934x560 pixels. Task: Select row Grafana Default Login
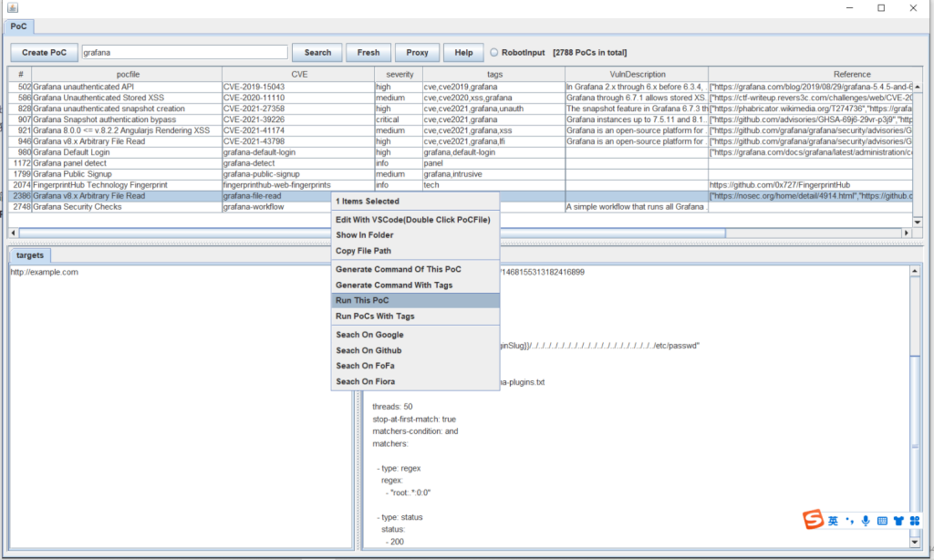pos(461,152)
